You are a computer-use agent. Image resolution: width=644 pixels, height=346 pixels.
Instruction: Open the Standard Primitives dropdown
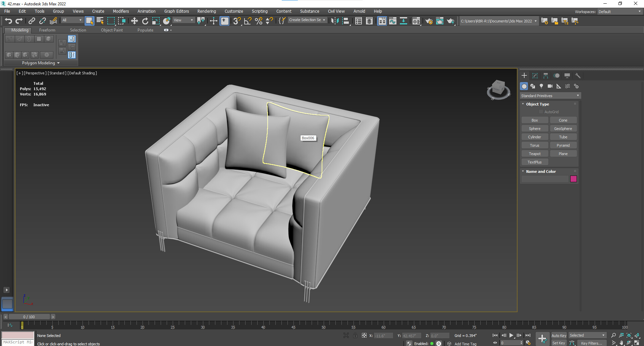550,95
